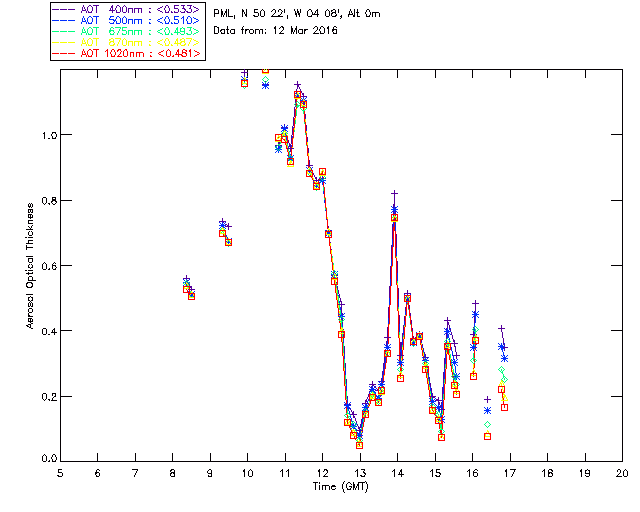Click the x-axis tick label 14
The width and height of the screenshot is (640, 512).
[x=398, y=473]
